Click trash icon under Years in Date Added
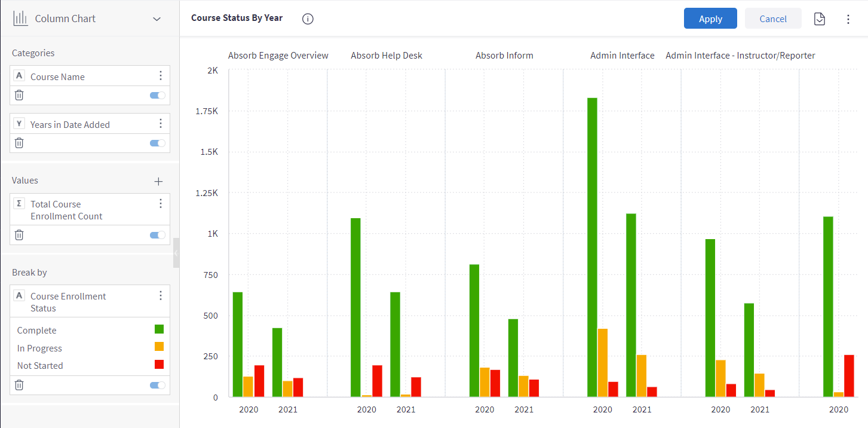Screen dimensions: 868x428 coord(19,143)
